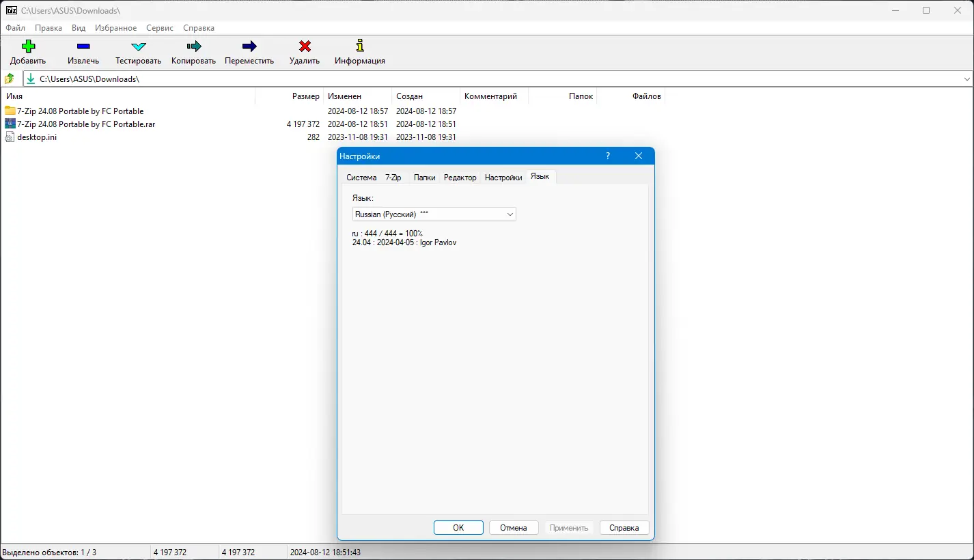
Task: Open the Язык language combo box
Action: 434,214
